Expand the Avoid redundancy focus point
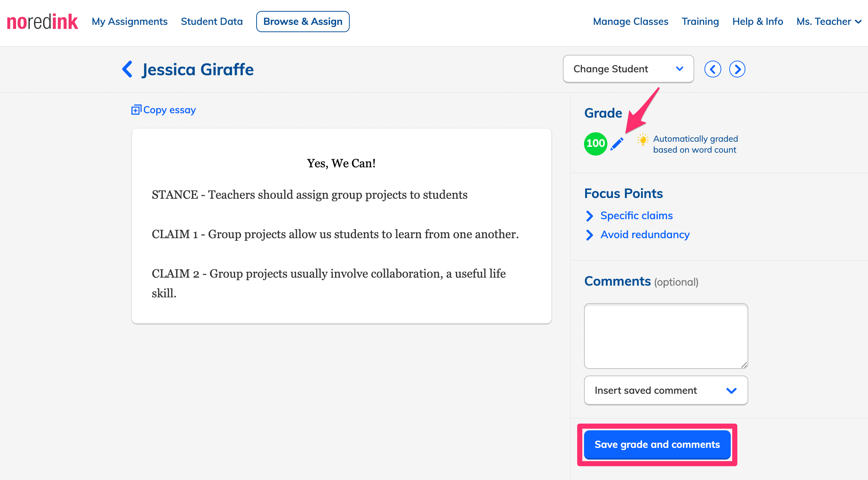Image resolution: width=868 pixels, height=480 pixels. pos(637,235)
